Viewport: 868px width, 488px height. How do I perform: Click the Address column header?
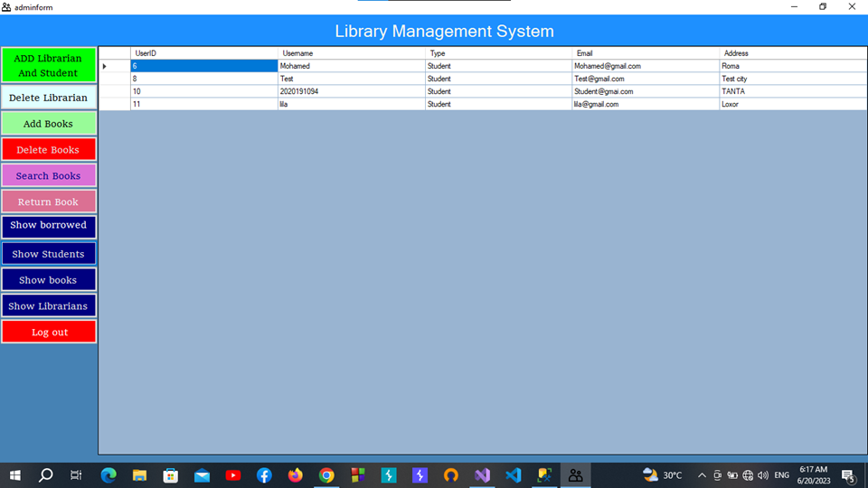[x=793, y=53]
